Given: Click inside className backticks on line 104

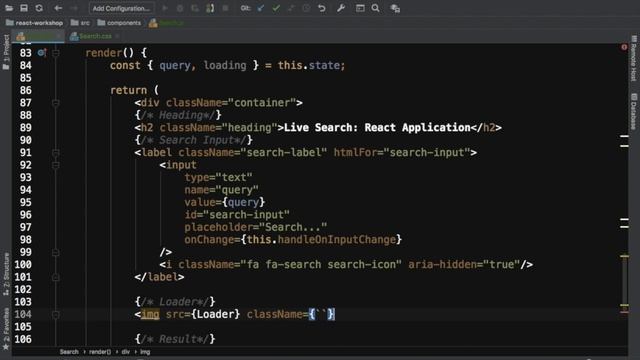Looking at the screenshot, I should click(321, 314).
